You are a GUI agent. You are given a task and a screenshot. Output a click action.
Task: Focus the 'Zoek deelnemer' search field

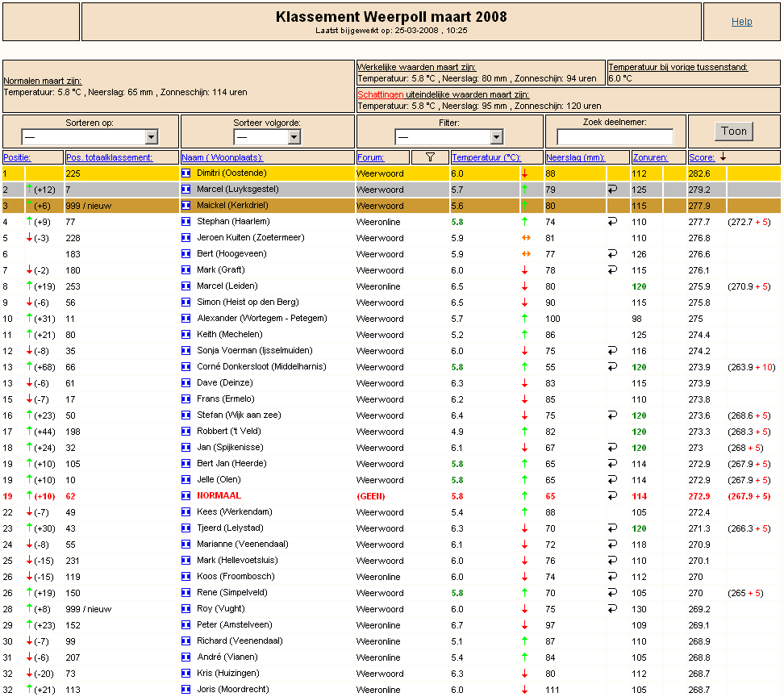coord(615,137)
